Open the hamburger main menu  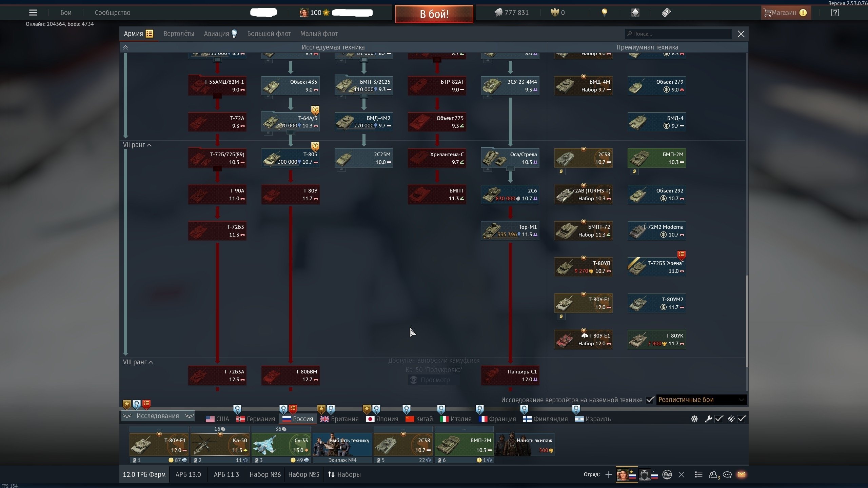click(x=33, y=13)
